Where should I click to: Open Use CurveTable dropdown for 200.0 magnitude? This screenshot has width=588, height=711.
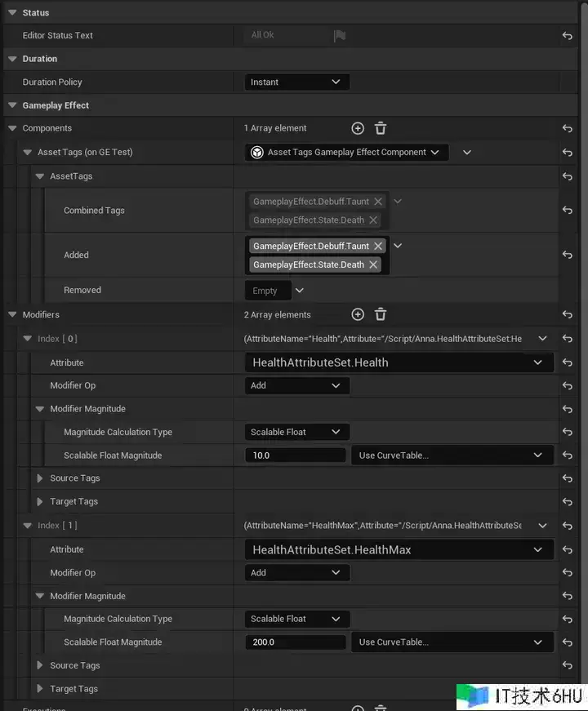pos(452,642)
